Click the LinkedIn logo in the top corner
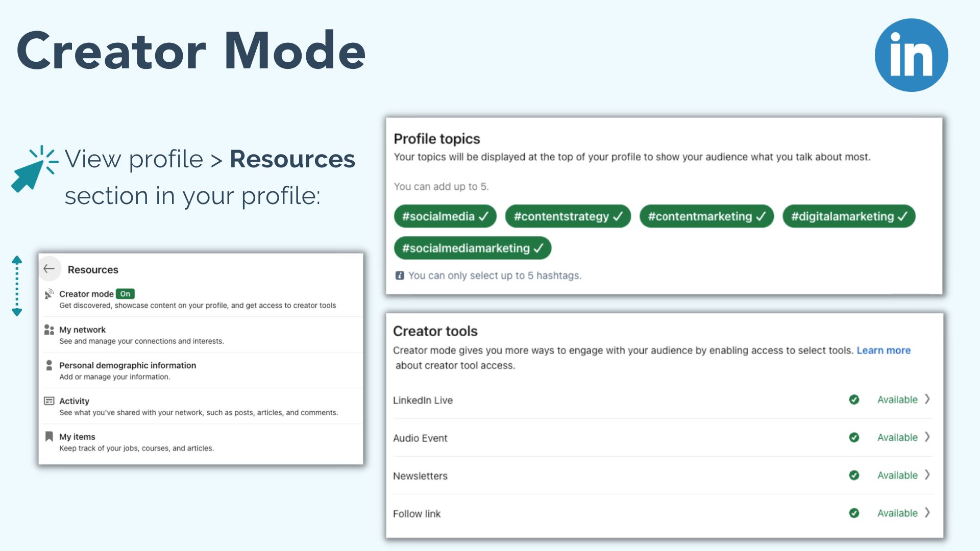The width and height of the screenshot is (980, 551). (911, 55)
